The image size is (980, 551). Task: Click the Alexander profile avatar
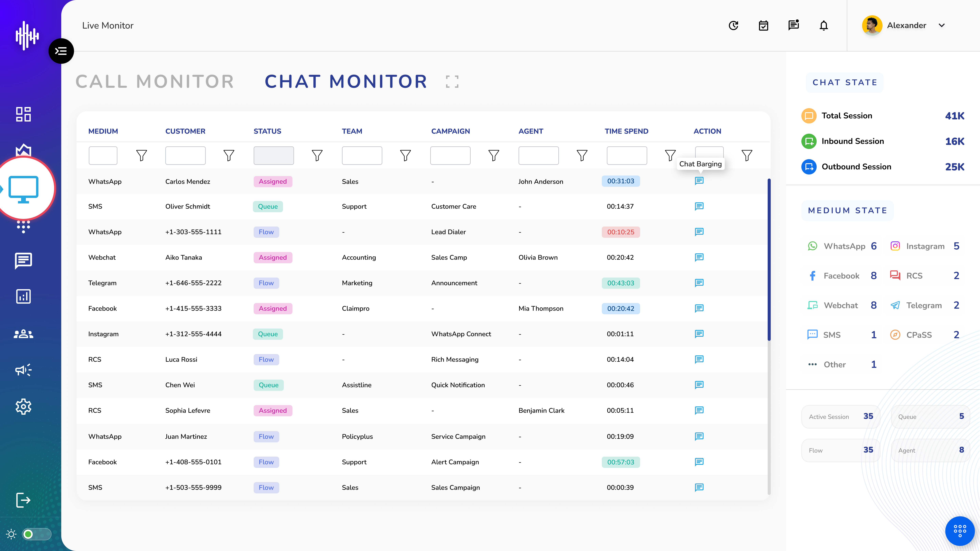tap(872, 26)
